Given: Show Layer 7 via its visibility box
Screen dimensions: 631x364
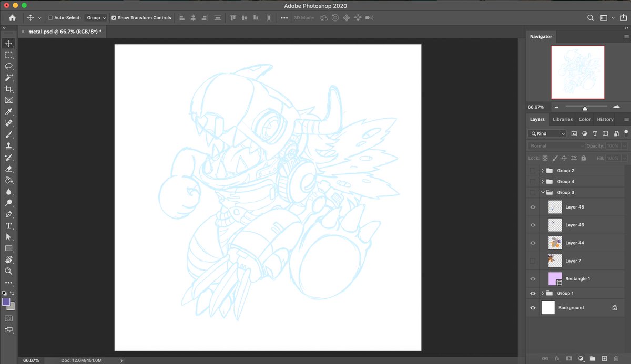Looking at the screenshot, I should point(533,261).
